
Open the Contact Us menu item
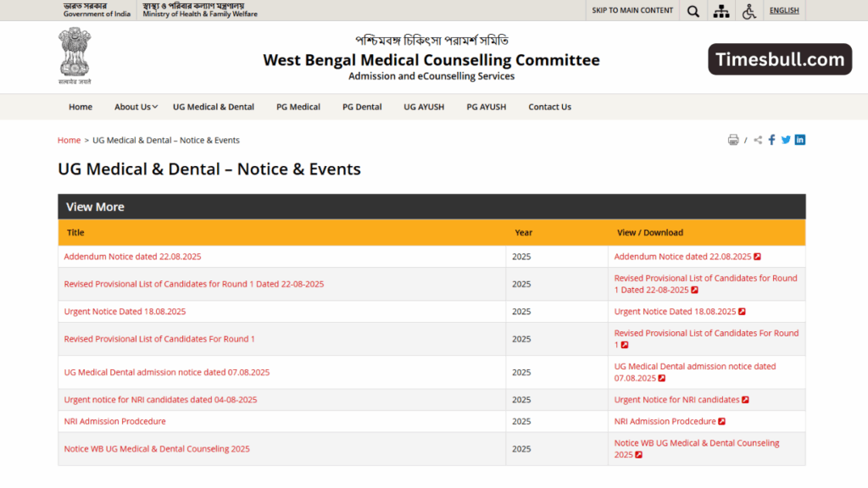pos(549,107)
